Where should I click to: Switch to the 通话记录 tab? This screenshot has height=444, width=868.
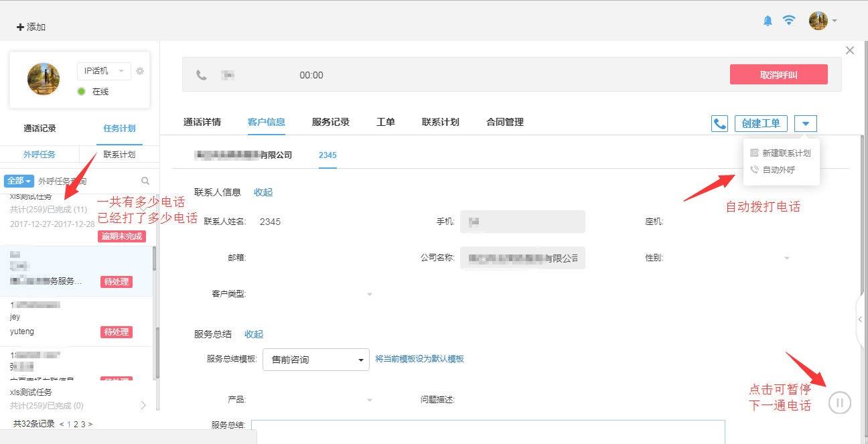point(40,129)
